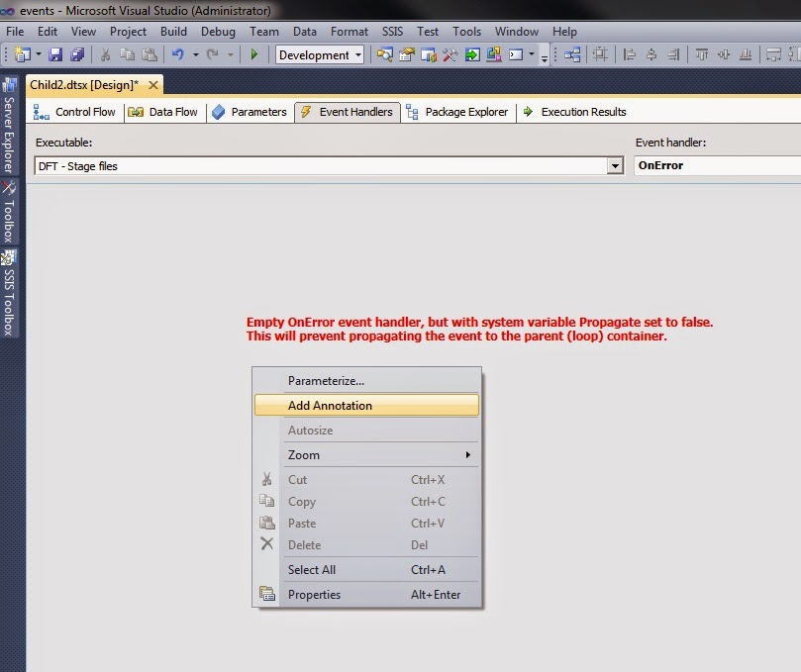Save the current package with floppy icon
This screenshot has width=801, height=672.
(55, 54)
